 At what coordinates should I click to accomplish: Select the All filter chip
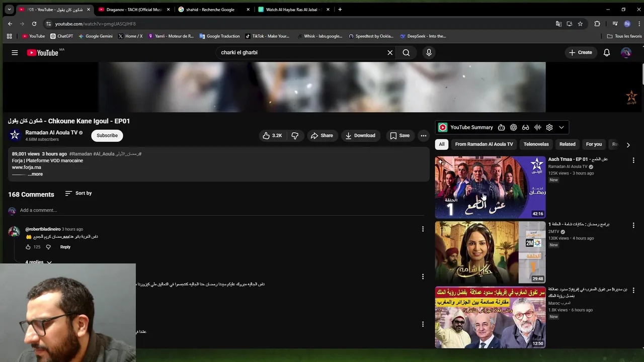442,144
